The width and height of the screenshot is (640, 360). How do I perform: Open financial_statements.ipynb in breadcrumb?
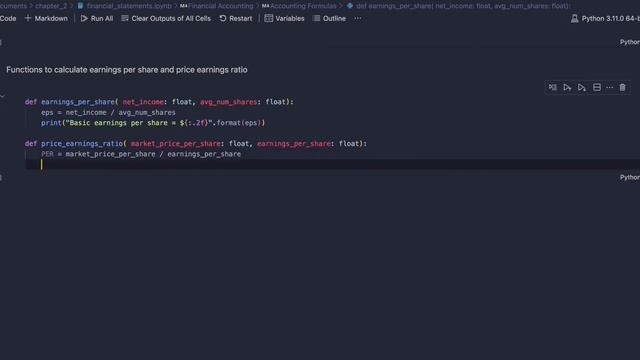[x=124, y=6]
